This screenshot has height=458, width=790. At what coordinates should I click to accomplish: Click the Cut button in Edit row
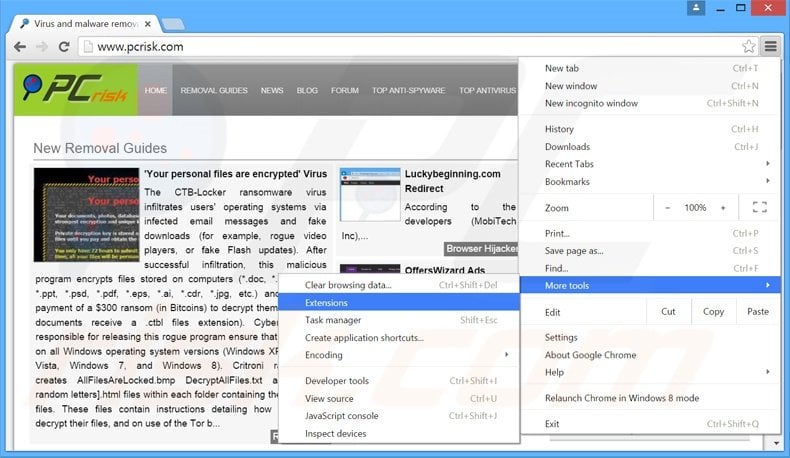[668, 311]
